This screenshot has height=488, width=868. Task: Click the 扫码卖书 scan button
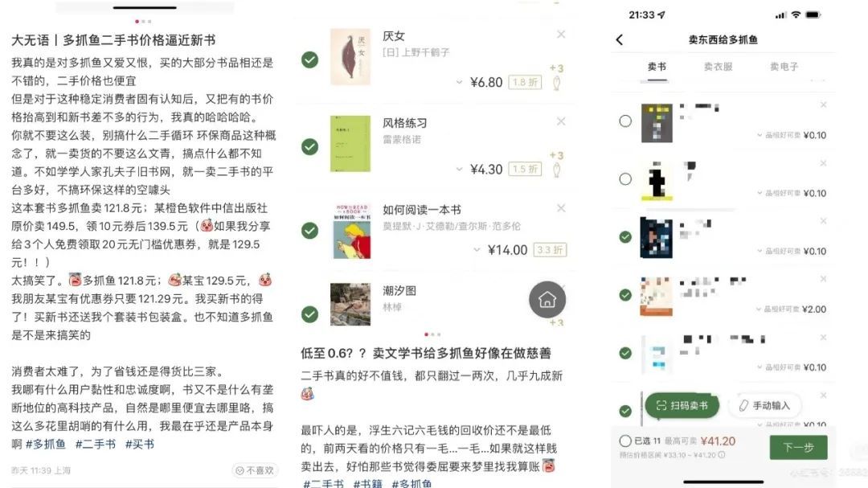pos(682,405)
